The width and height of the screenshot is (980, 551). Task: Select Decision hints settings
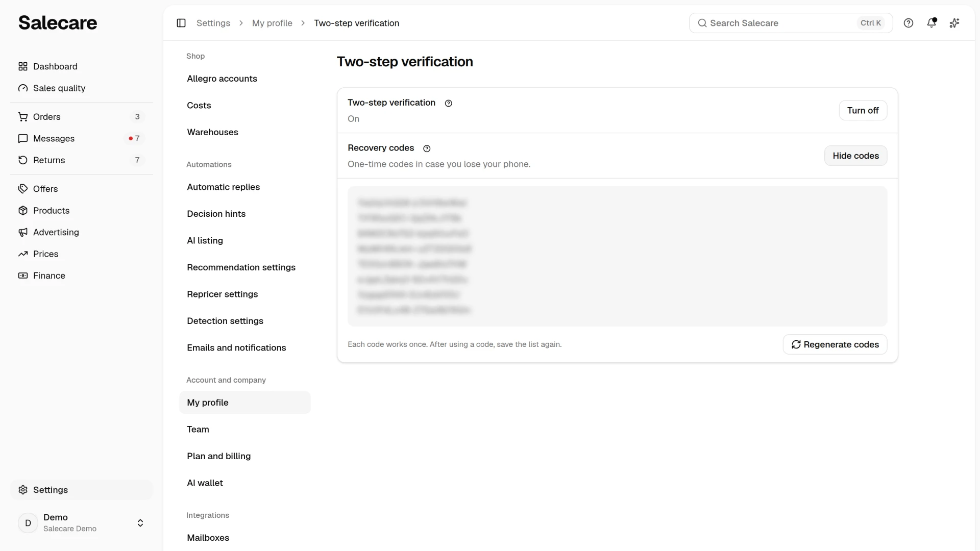pyautogui.click(x=245, y=214)
